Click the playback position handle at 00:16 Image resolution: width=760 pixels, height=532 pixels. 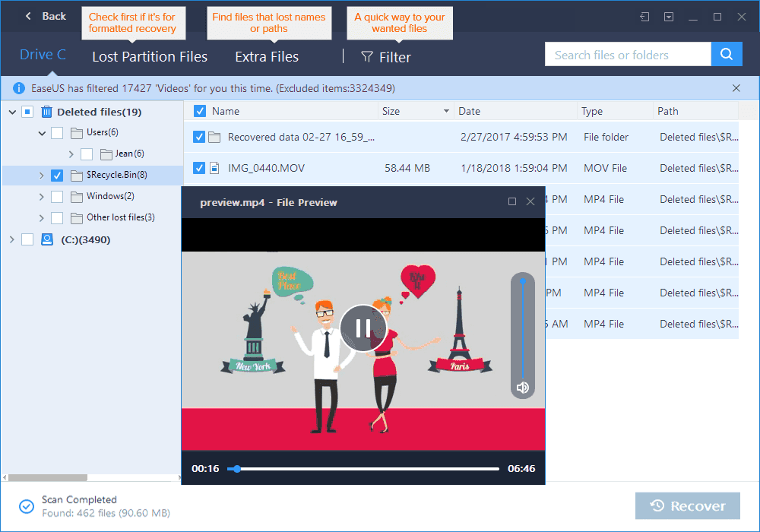236,469
